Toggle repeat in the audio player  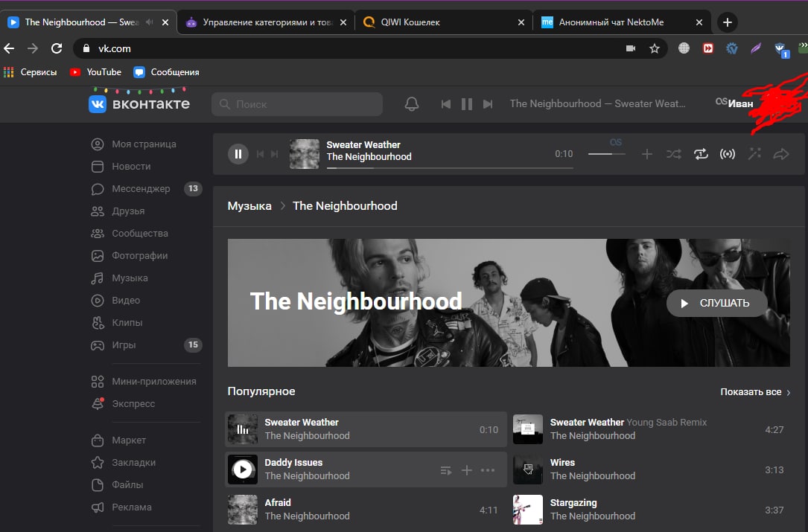point(701,154)
